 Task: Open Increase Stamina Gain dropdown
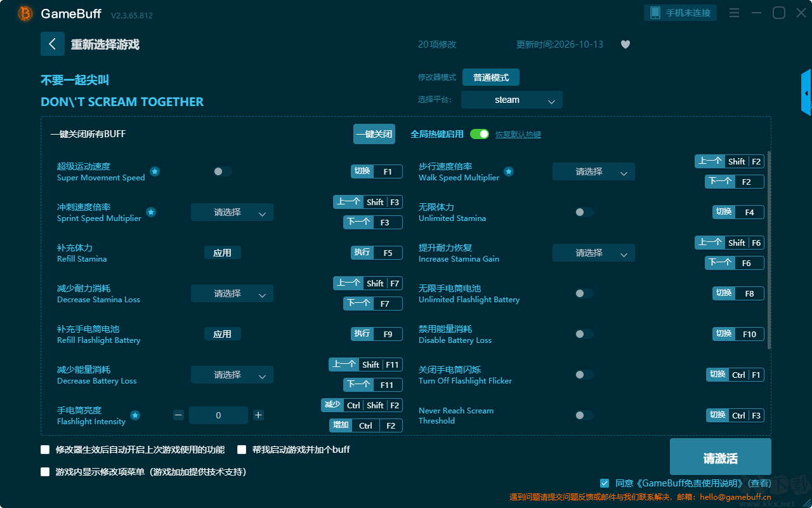pyautogui.click(x=594, y=253)
